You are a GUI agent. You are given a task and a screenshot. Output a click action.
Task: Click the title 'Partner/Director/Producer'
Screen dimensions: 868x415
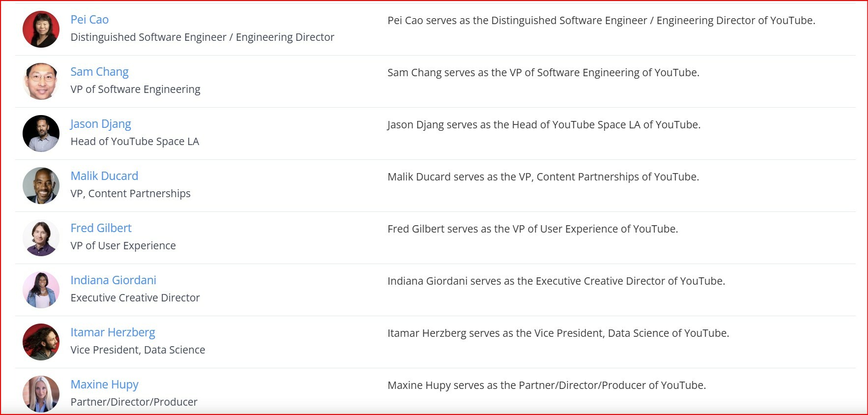(x=134, y=402)
